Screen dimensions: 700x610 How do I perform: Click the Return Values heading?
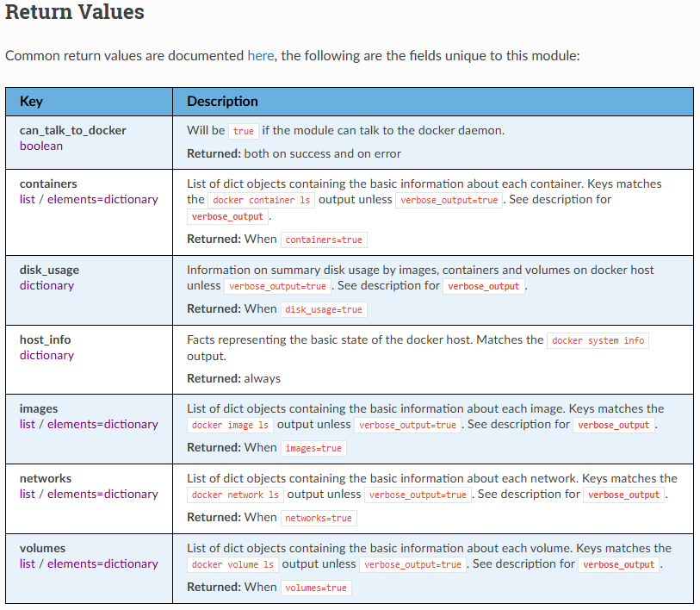pos(75,13)
